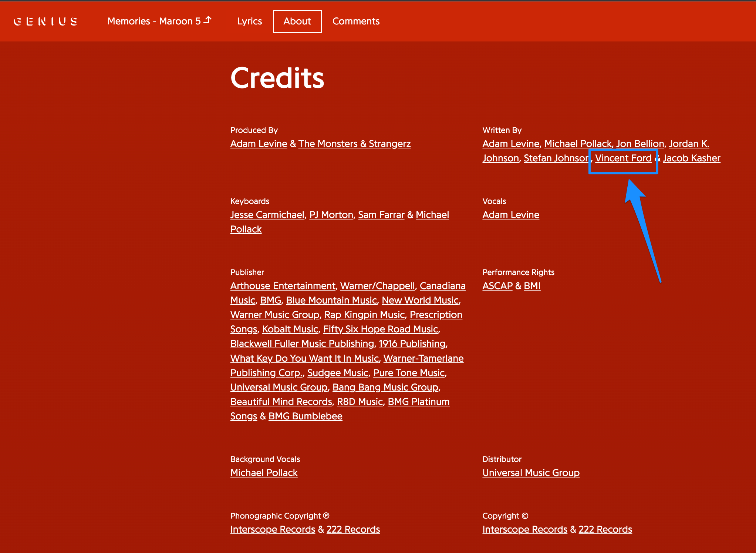The width and height of the screenshot is (756, 553).
Task: Click the Memories - Maroon 5 up-arrow title
Action: click(x=159, y=21)
